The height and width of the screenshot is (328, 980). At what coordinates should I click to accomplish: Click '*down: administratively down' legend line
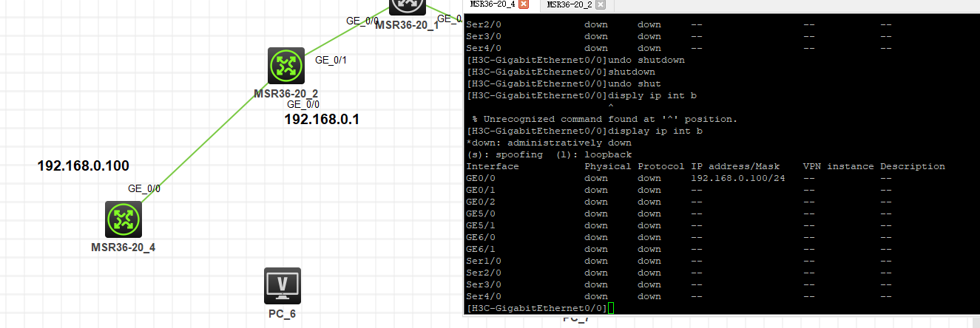(549, 143)
